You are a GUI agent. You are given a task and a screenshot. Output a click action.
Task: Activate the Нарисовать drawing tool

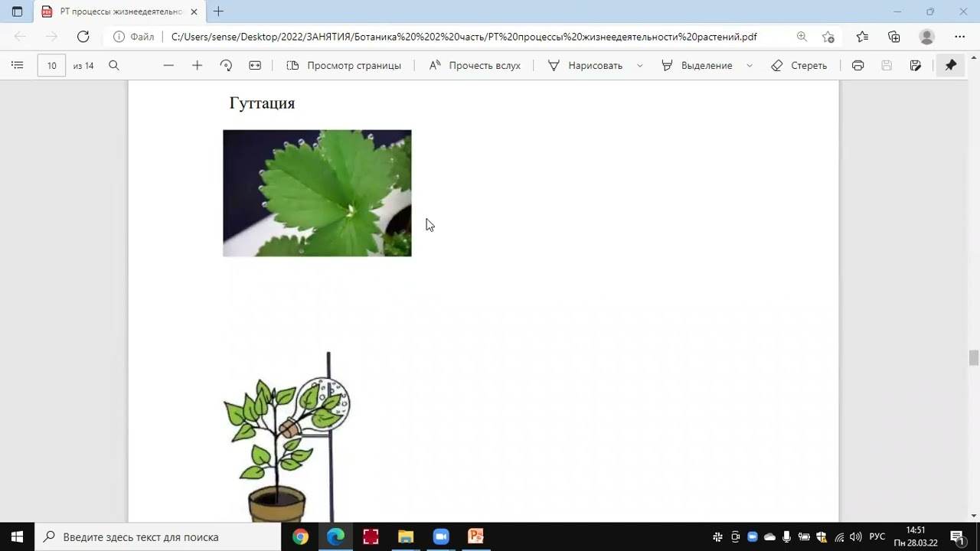[586, 66]
